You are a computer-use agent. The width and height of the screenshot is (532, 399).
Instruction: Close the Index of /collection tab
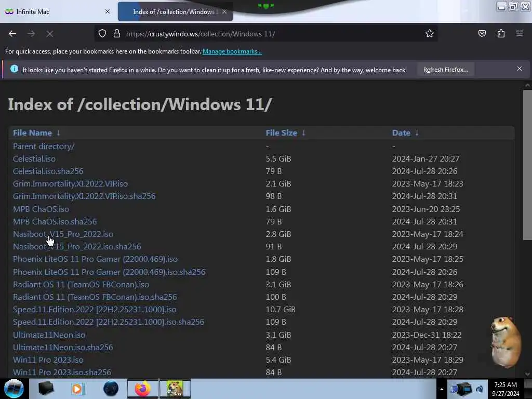224,11
